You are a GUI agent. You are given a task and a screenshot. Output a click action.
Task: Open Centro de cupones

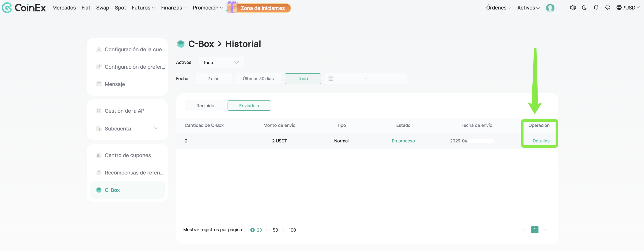click(x=127, y=155)
